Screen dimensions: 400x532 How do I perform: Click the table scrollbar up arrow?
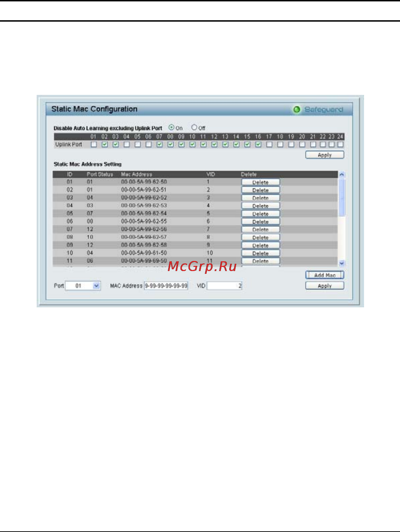pos(342,174)
